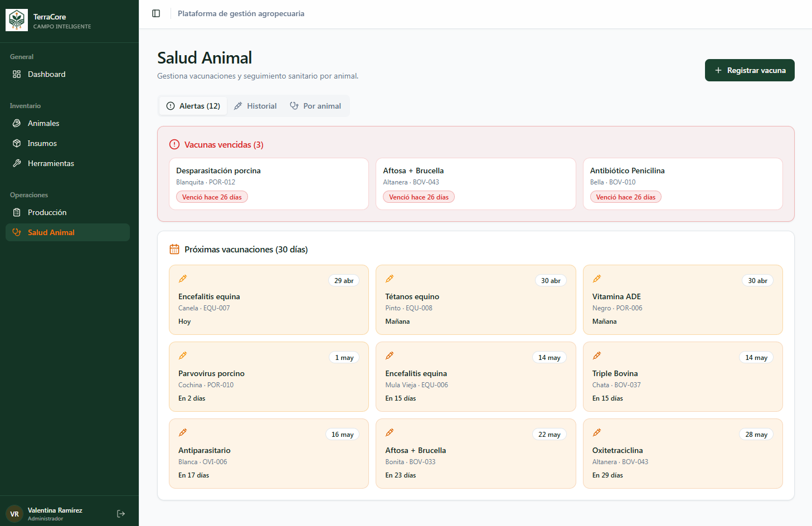Click the Animales sidebar icon

point(17,123)
